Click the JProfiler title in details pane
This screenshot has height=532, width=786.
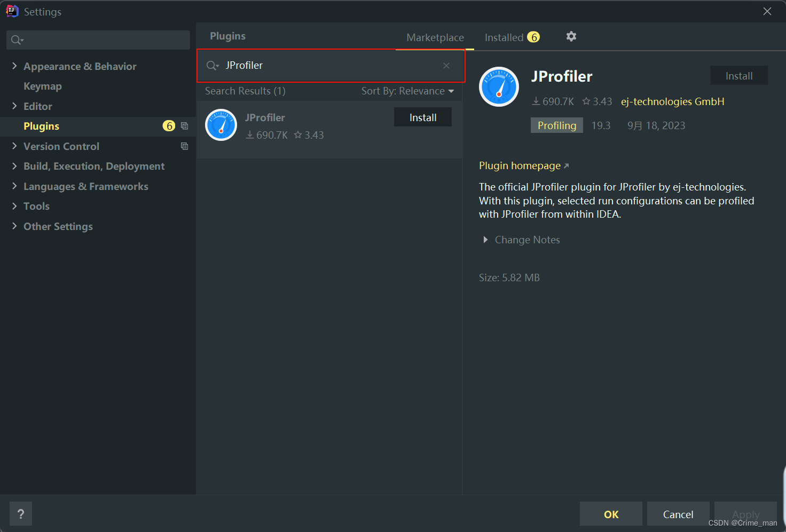562,76
